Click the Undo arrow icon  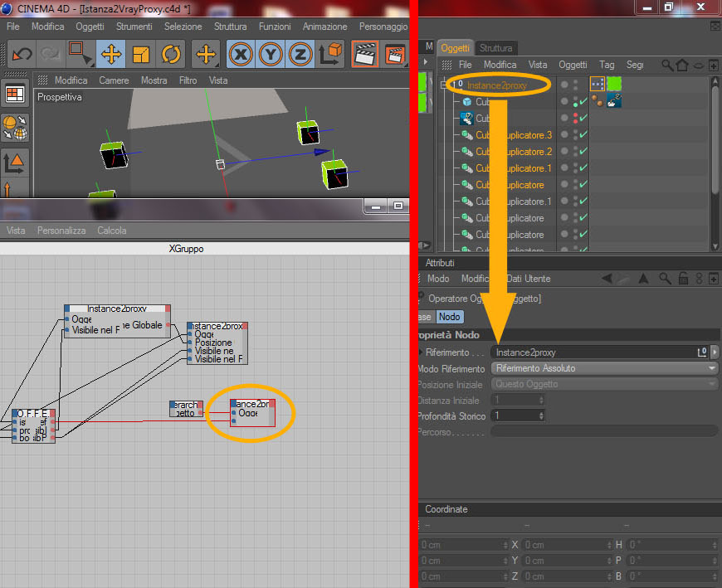point(22,55)
